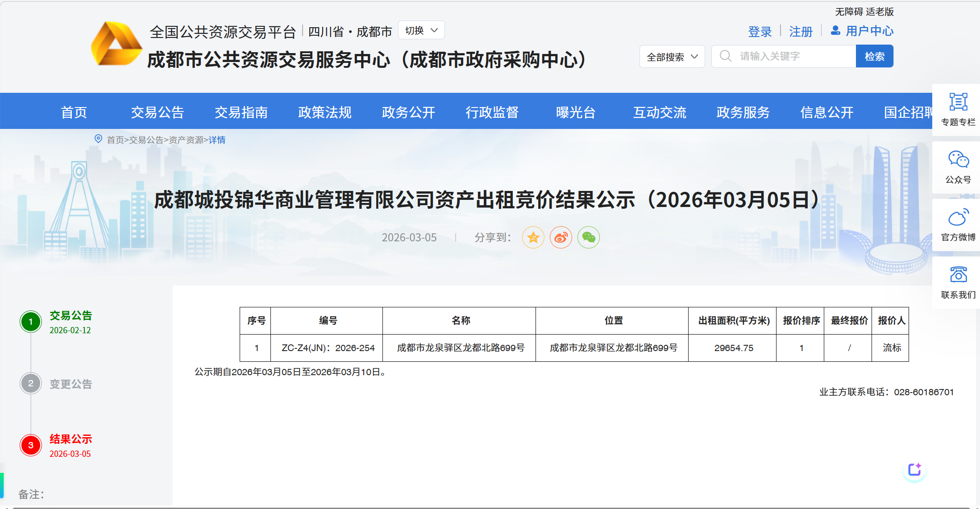Screen dimensions: 980x509
Task: Share via the Weibo icon
Action: [561, 237]
